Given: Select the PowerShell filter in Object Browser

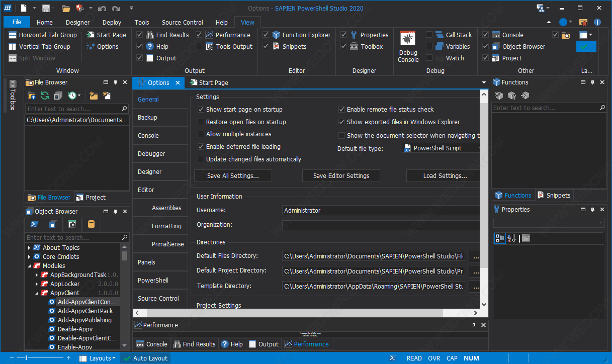Looking at the screenshot, I should pyautogui.click(x=35, y=224).
